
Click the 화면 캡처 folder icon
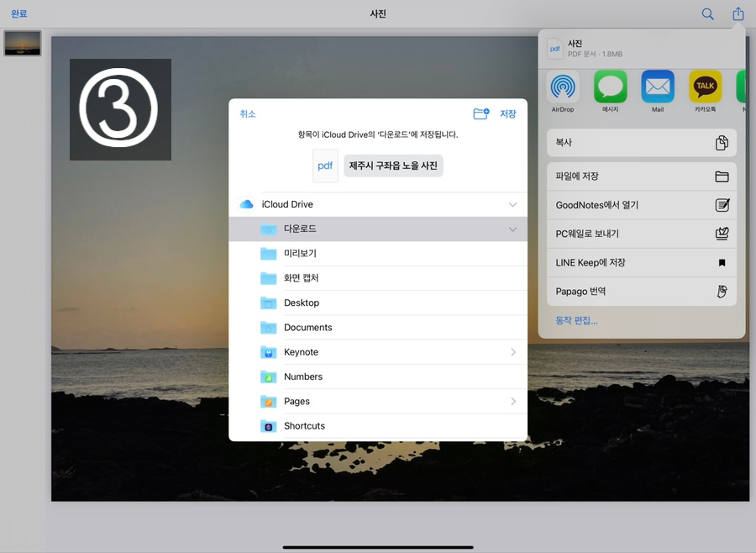(x=269, y=278)
